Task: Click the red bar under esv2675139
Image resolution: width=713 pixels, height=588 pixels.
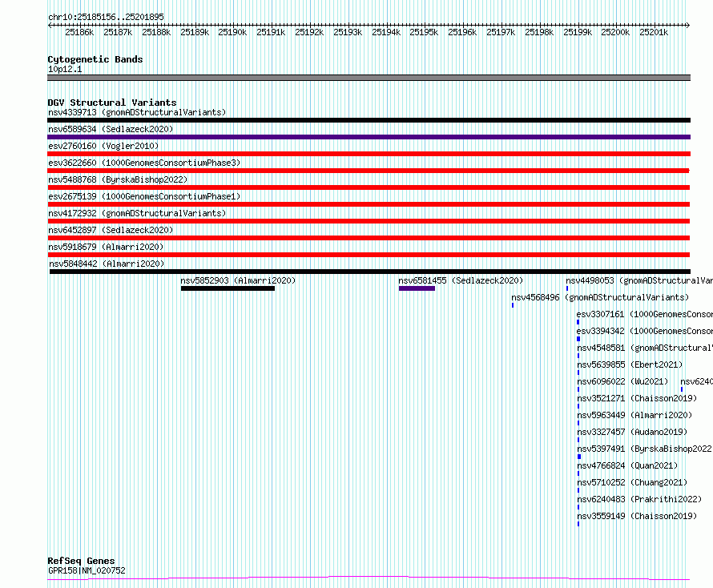Action: click(x=369, y=204)
